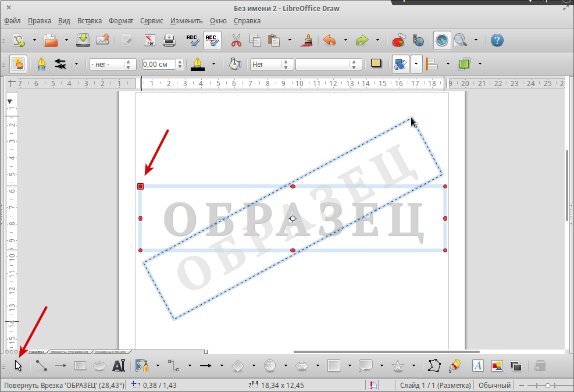Open line style combo box 'нет'

112,65
